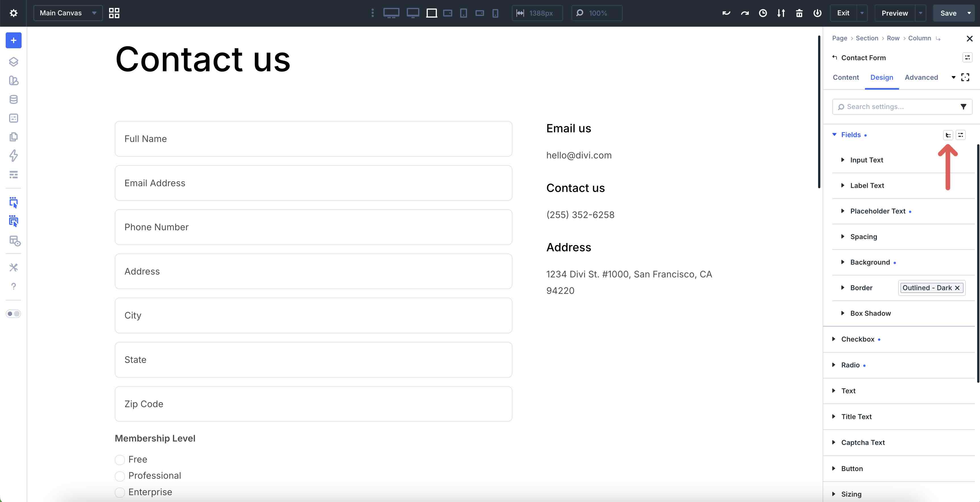The image size is (980, 502).
Task: Open the Exit button dropdown arrow
Action: point(862,13)
